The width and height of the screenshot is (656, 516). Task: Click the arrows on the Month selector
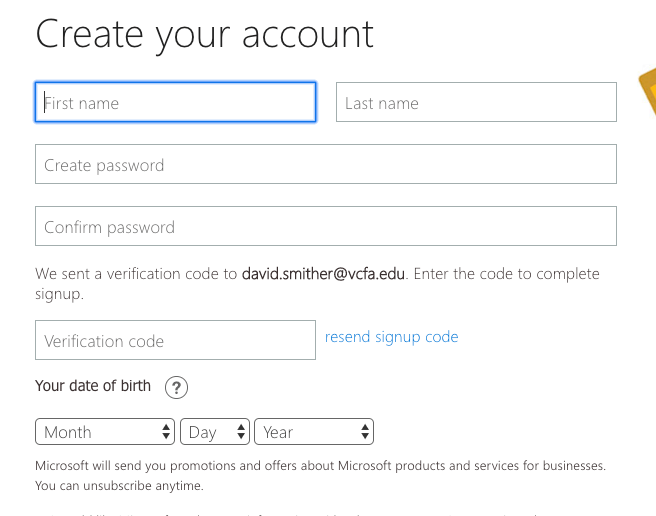click(x=166, y=432)
